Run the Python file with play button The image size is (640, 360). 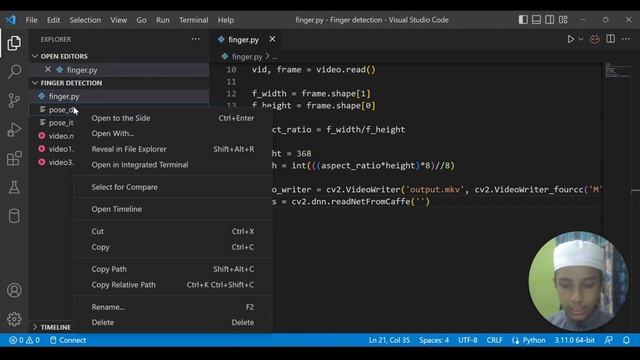(x=571, y=39)
